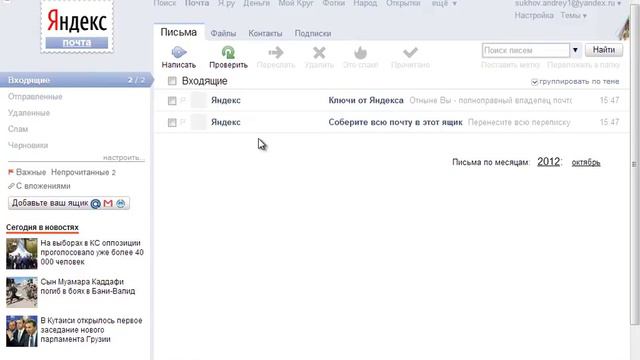Screen dimensions: 640x360
Task: Open the Отправленные folder
Action: [x=35, y=97]
